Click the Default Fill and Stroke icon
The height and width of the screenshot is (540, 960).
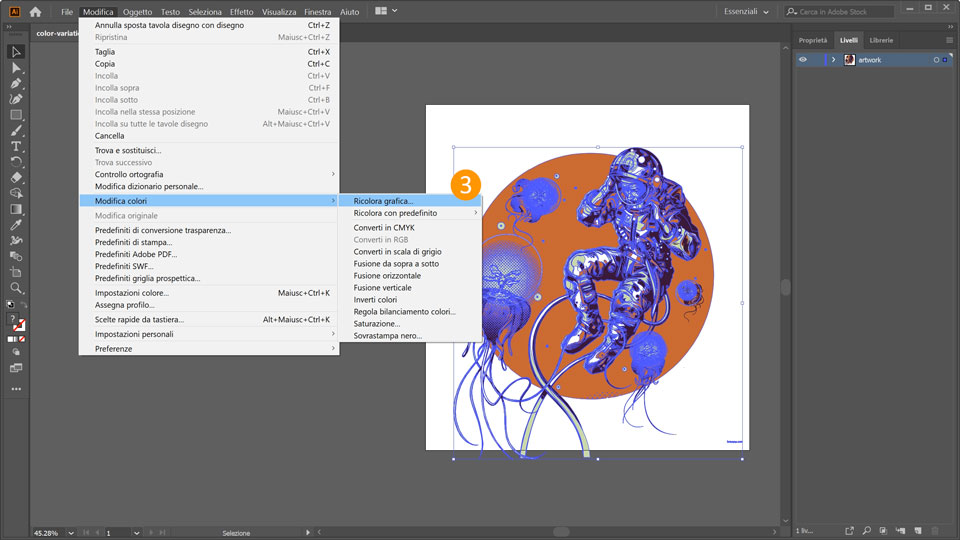coord(10,304)
